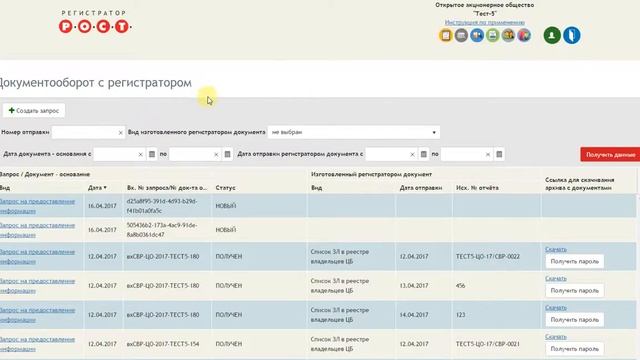Viewport: 640px width, 360px height.
Task: Click the gray table icon in header
Action: 461,36
